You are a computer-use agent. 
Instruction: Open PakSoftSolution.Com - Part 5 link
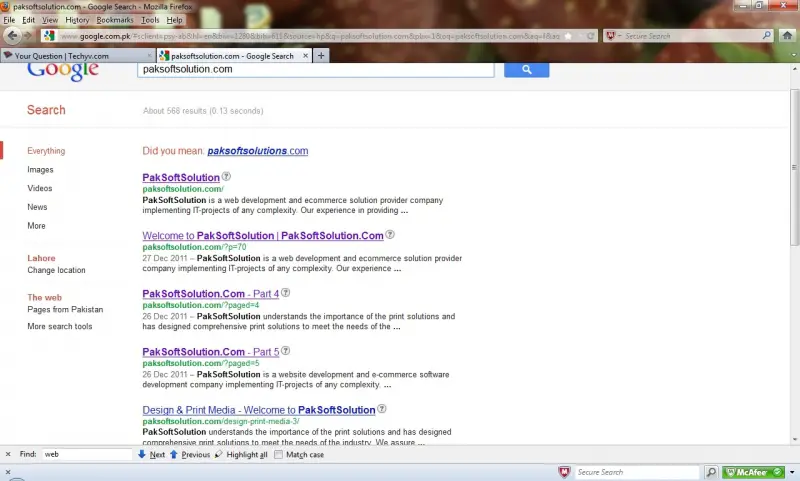coord(211,352)
